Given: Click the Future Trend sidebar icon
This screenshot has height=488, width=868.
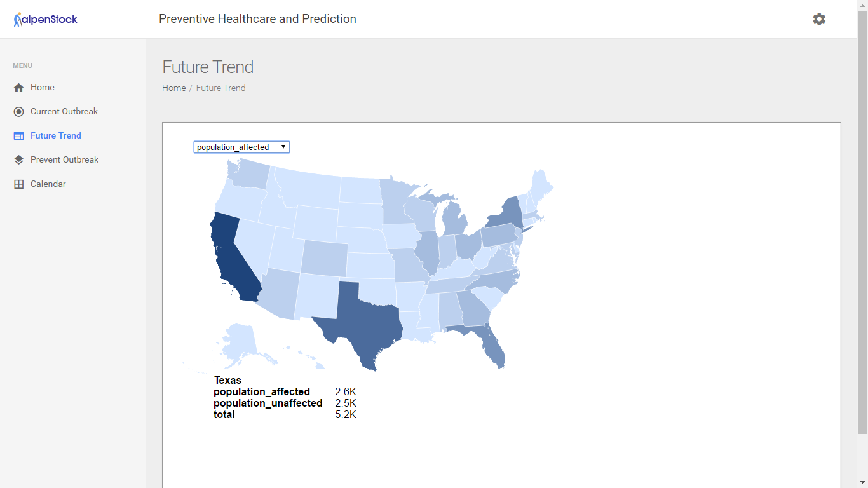Looking at the screenshot, I should tap(18, 136).
